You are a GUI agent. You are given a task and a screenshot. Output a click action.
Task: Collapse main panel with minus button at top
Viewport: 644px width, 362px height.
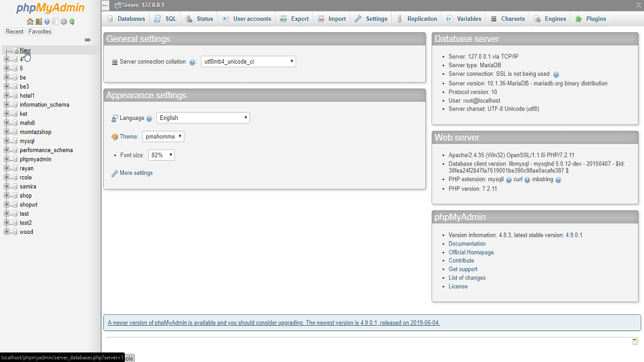click(105, 5)
